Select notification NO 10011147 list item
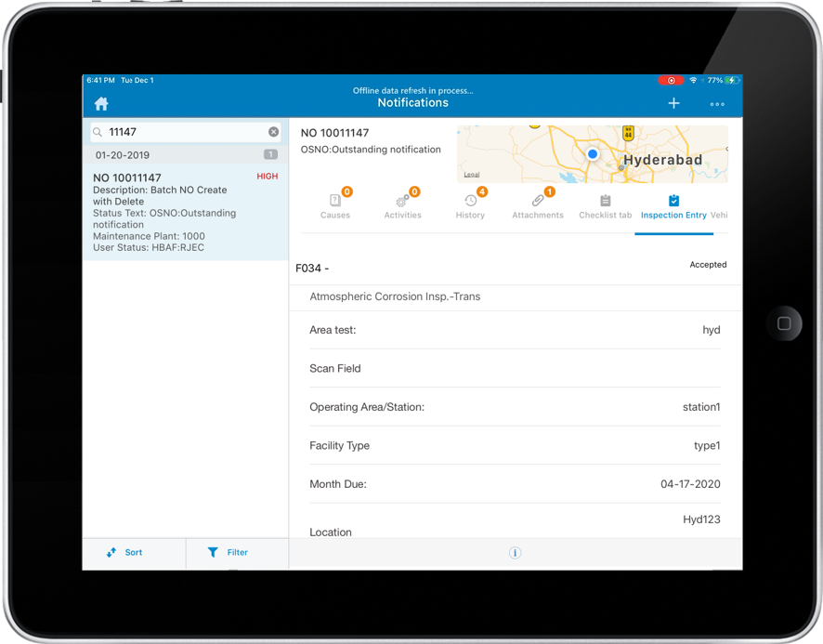The image size is (823, 644). coord(185,213)
